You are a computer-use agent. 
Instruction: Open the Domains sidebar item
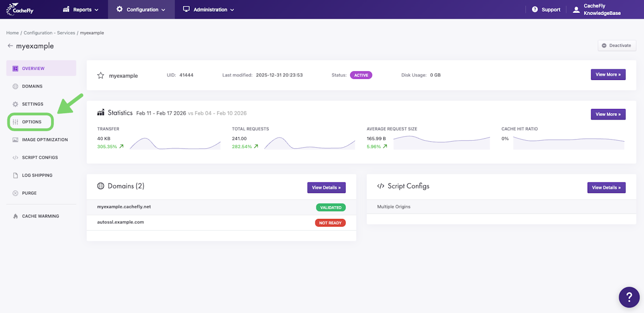[x=41, y=86]
